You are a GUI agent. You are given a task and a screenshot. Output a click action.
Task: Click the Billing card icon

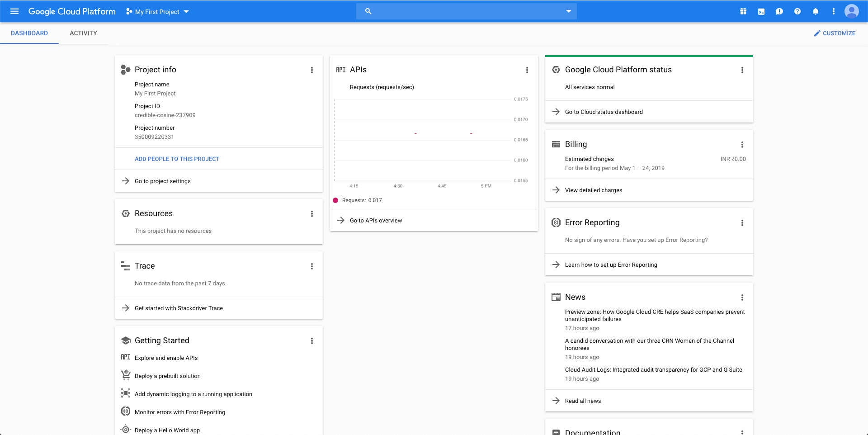tap(556, 144)
